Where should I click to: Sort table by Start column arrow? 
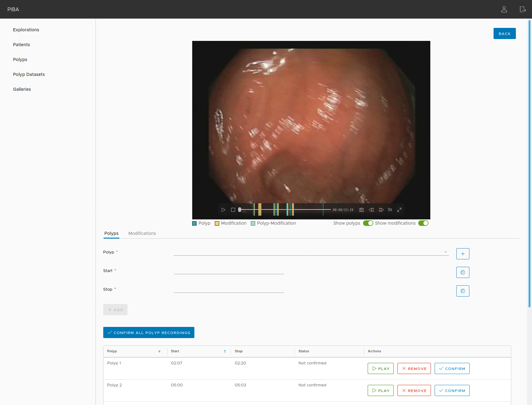click(225, 351)
